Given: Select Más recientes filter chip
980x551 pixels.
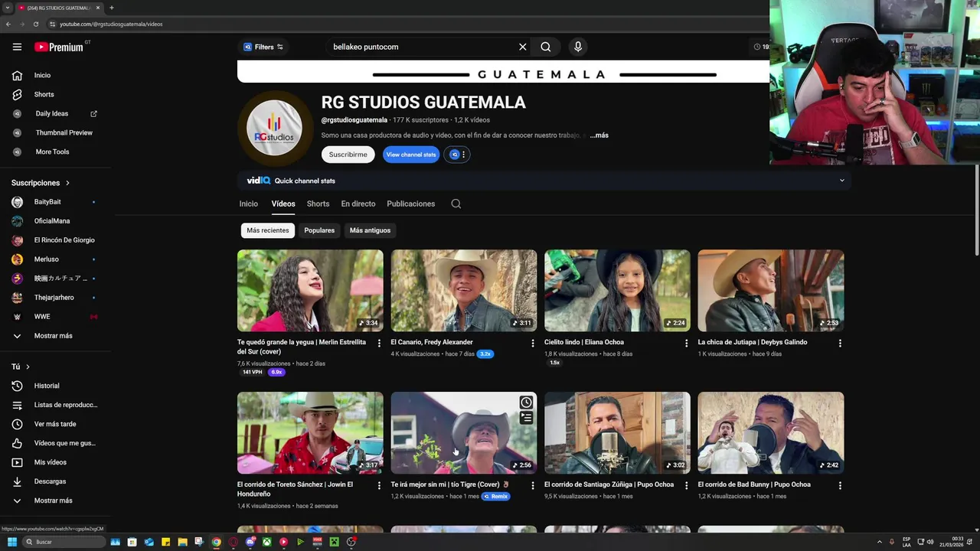Looking at the screenshot, I should pyautogui.click(x=268, y=230).
